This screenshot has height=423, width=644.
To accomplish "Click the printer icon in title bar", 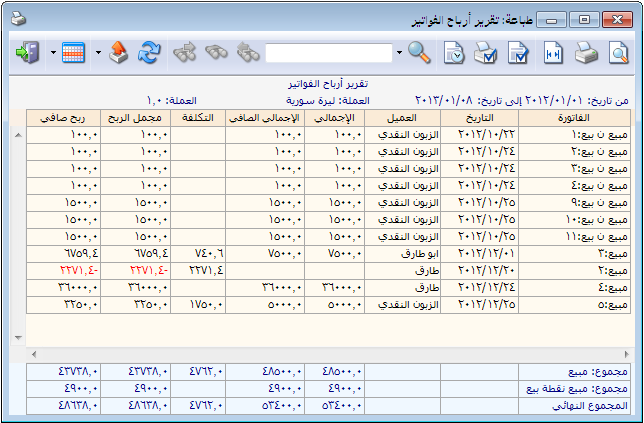I will [18, 18].
